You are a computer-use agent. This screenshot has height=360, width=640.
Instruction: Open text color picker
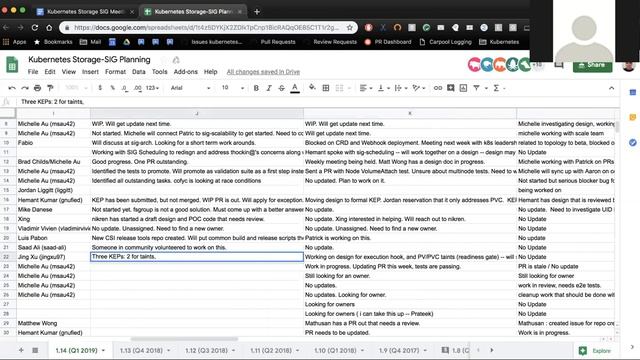[295, 88]
